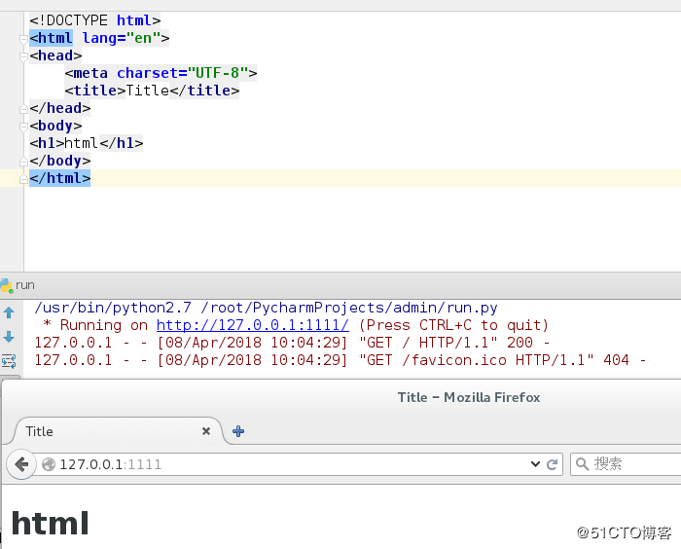The width and height of the screenshot is (681, 549).
Task: Select the Title tab in Firefox
Action: (113, 431)
